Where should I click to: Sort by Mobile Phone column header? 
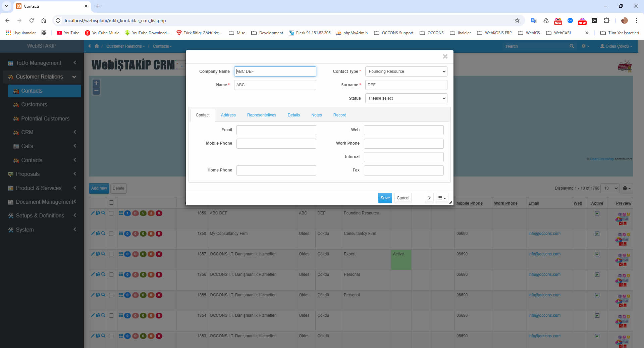[469, 203]
